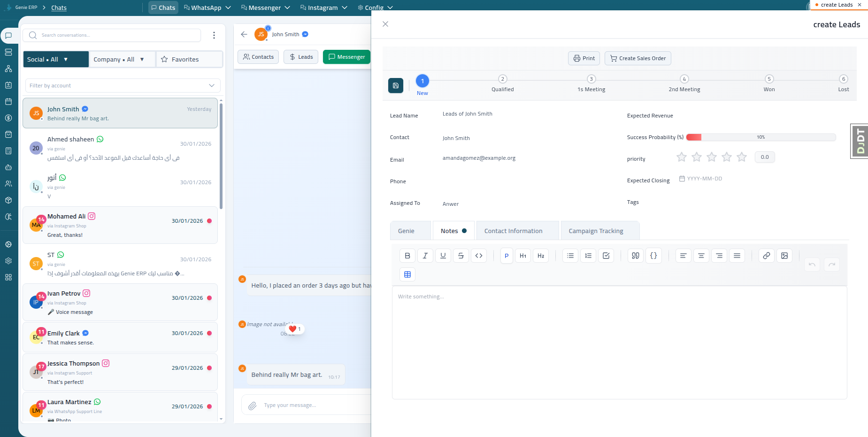Apply italic formatting in notes toolbar

click(x=425, y=256)
